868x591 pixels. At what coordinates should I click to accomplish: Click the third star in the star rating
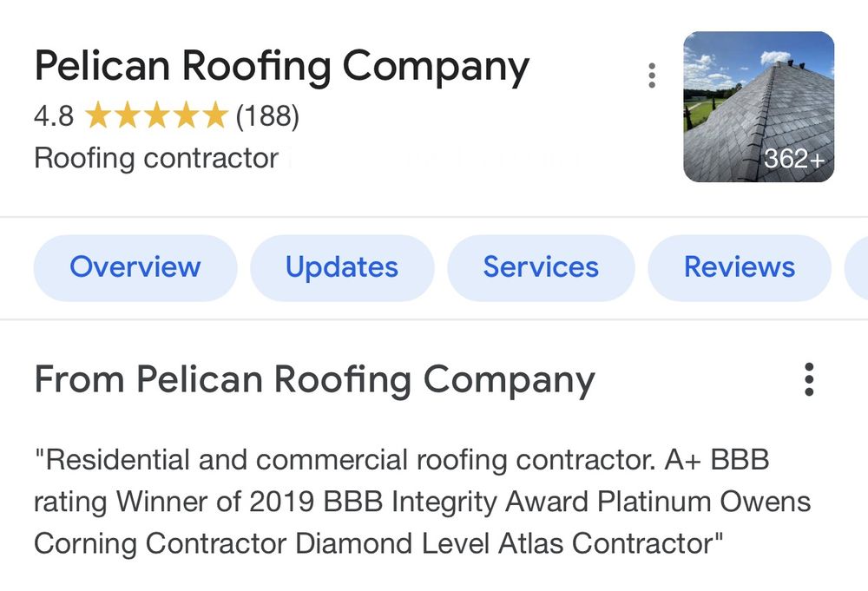coord(155,115)
